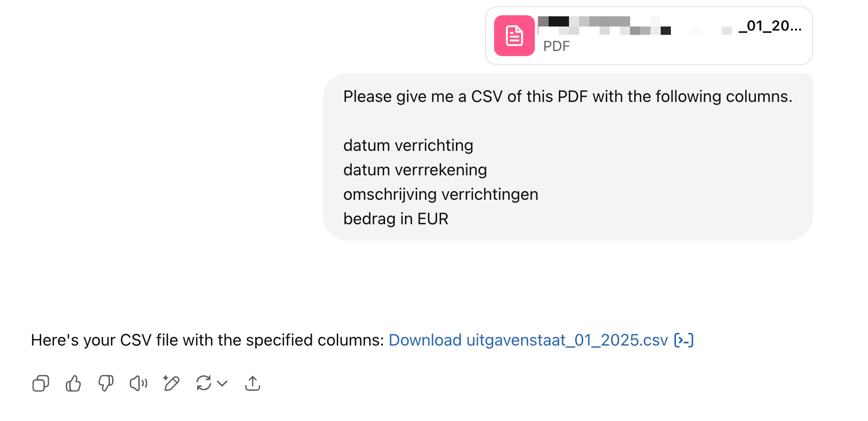Viewport: 868px width, 421px height.
Task: Click the PDF filename ending in _01_20...
Action: [x=670, y=25]
